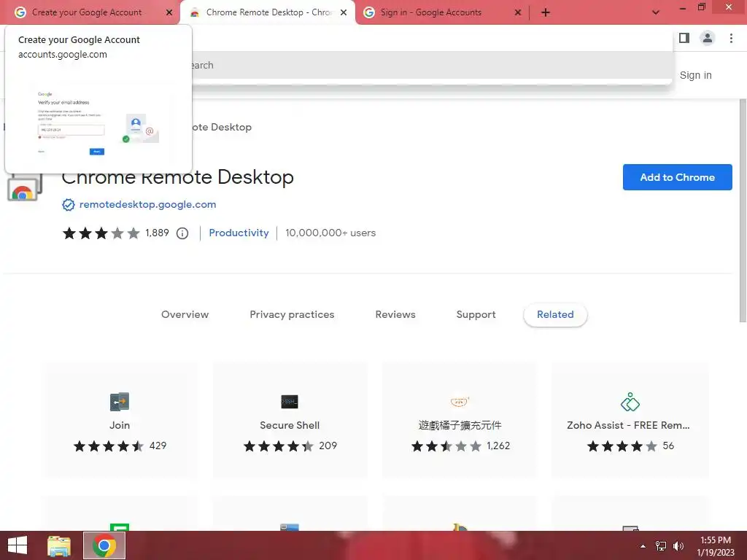Viewport: 747px width, 560px height.
Task: Open Zoho Assist extension icon
Action: 630,402
